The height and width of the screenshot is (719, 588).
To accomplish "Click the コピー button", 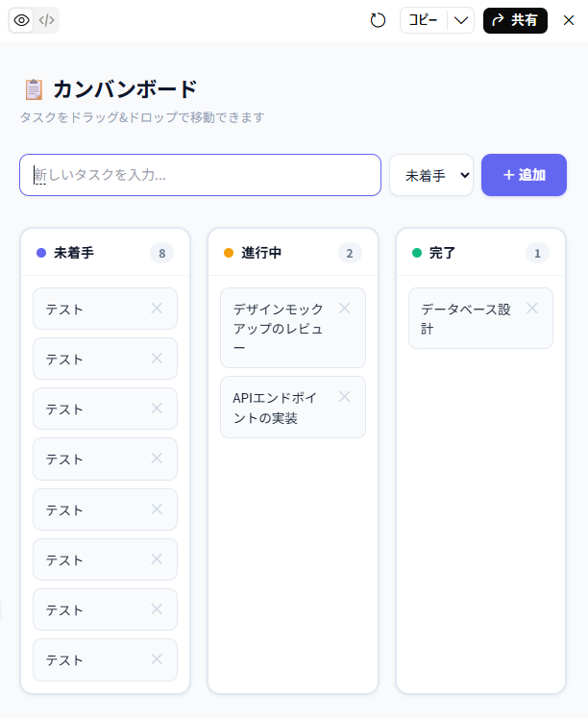I will (x=424, y=20).
